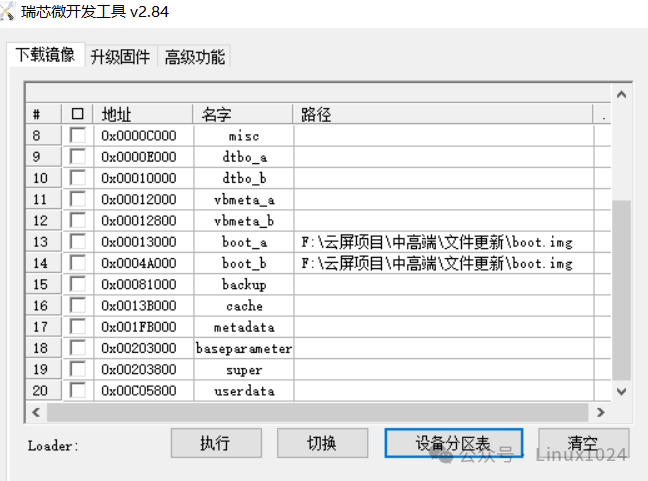The image size is (648, 481).
Task: Click the super name cell
Action: coord(244,370)
